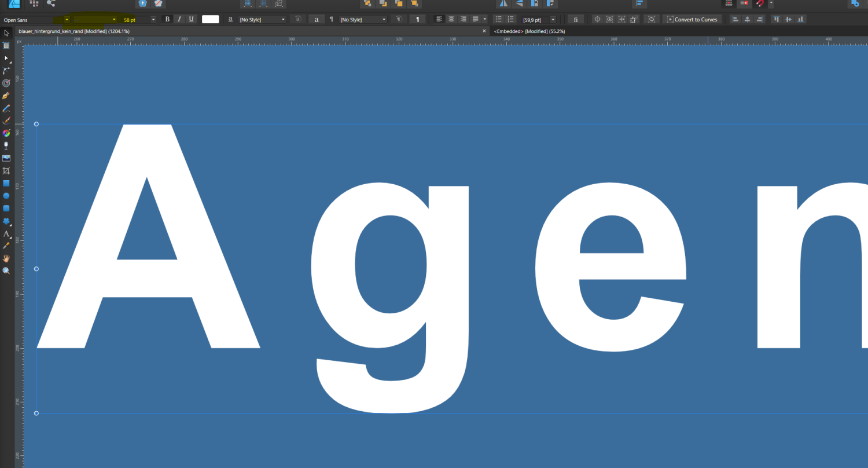
Task: Open the white text color swatch
Action: coord(210,20)
